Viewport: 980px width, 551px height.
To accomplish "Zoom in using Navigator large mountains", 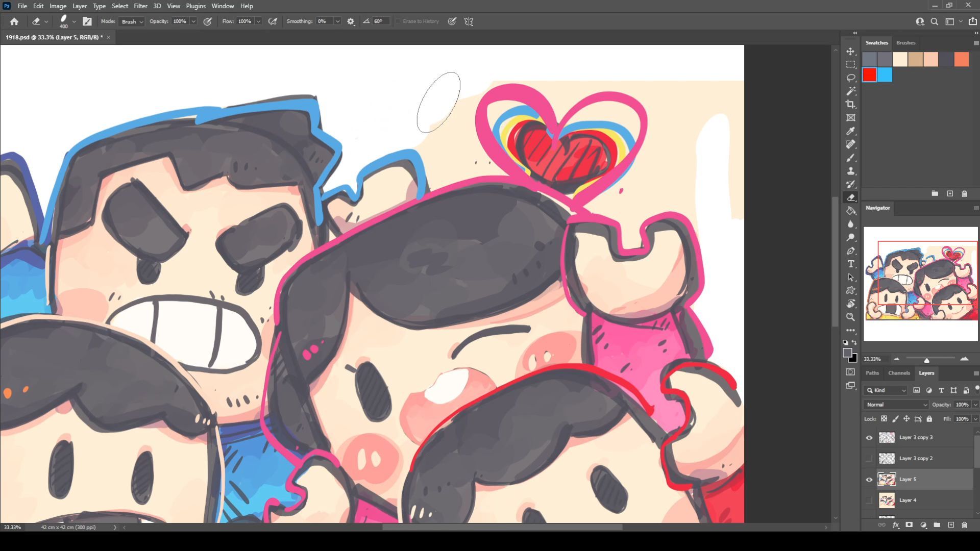I will pos(964,359).
